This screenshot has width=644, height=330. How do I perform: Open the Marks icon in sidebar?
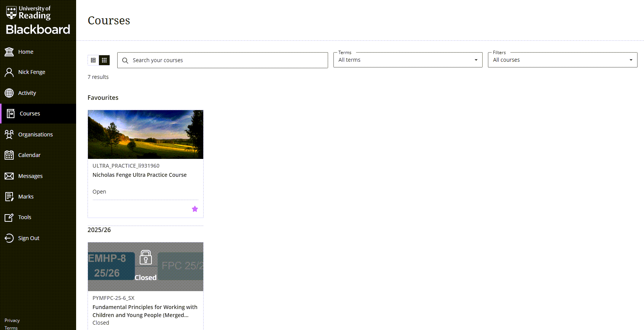pyautogui.click(x=9, y=197)
